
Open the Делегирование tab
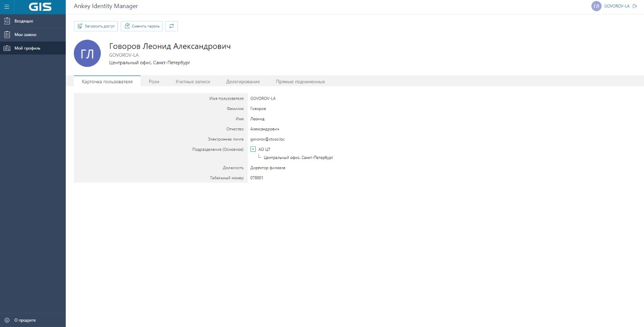tap(243, 82)
